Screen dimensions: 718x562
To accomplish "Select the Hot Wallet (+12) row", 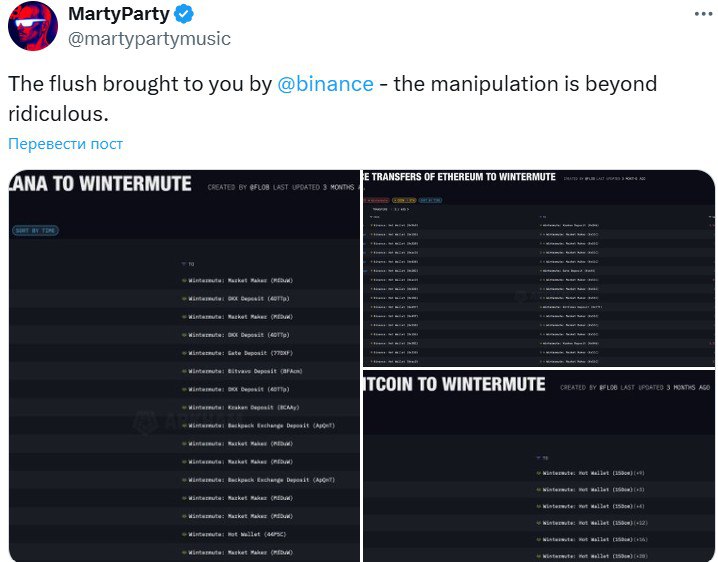I will pyautogui.click(x=592, y=522).
